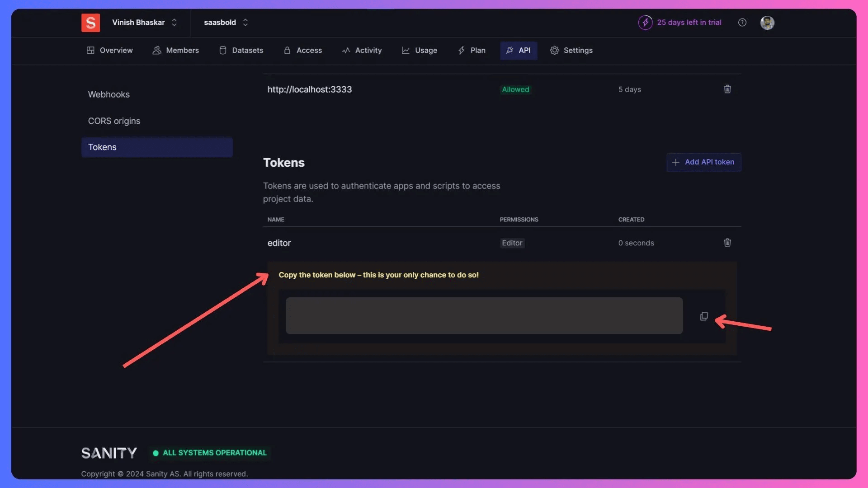Click the token name input field
Viewport: 868px width, 488px height.
[x=278, y=243]
